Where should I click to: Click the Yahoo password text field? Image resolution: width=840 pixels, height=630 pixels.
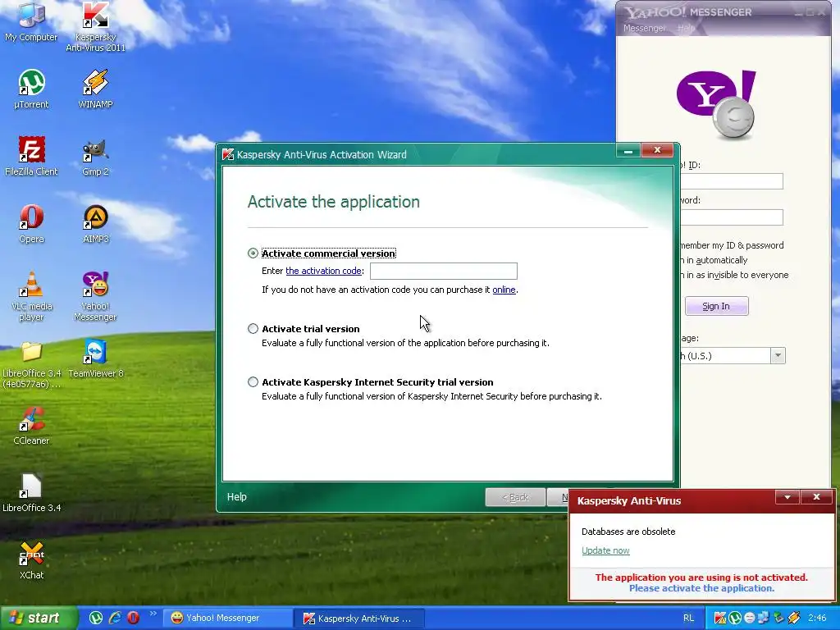coord(731,217)
